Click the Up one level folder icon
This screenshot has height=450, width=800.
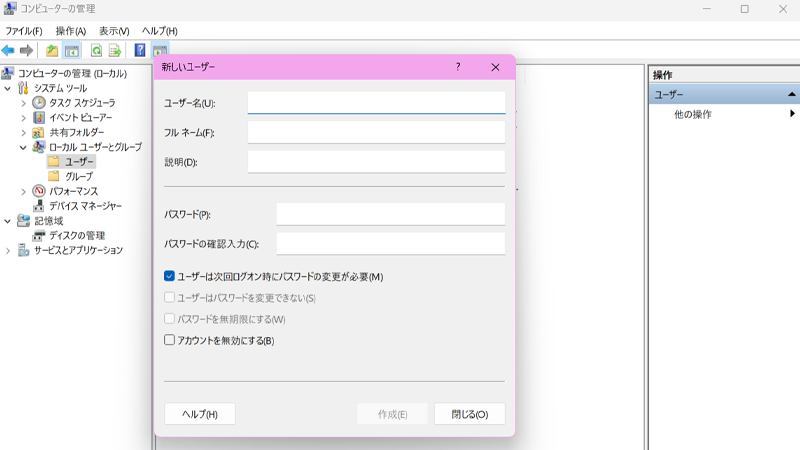point(52,50)
